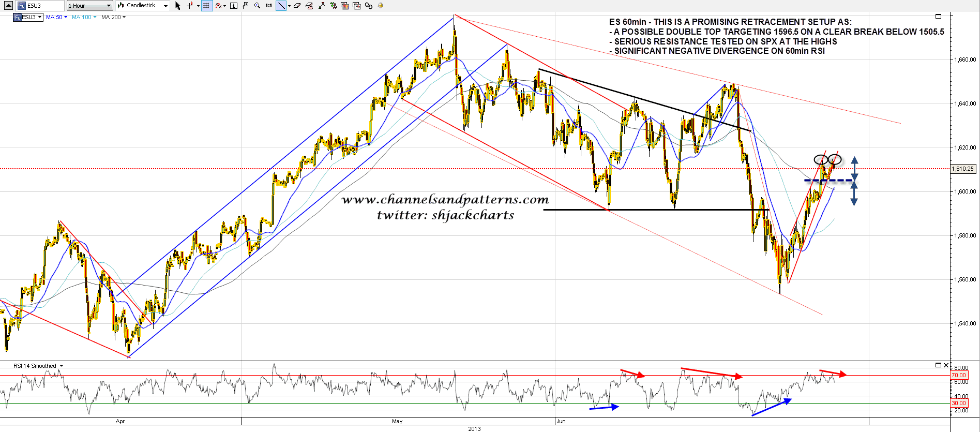
Task: Maximize the RSI indicator pane
Action: [938, 365]
